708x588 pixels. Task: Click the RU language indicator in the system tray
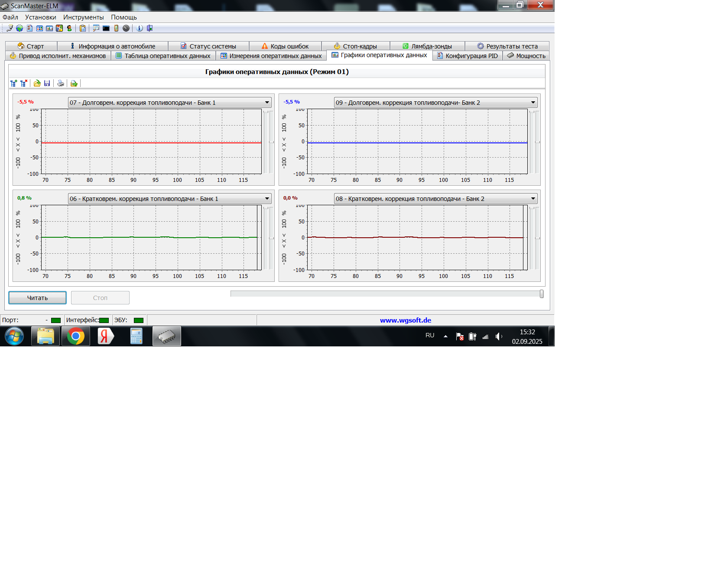tap(429, 336)
